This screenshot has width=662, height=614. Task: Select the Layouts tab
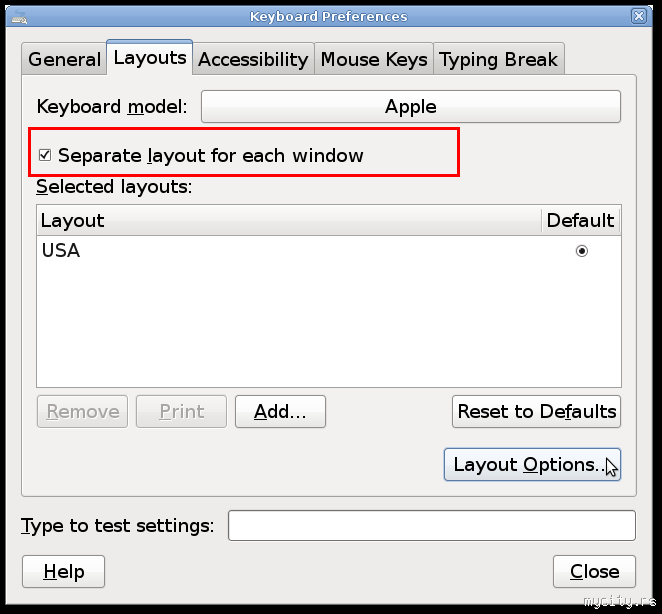tap(150, 58)
